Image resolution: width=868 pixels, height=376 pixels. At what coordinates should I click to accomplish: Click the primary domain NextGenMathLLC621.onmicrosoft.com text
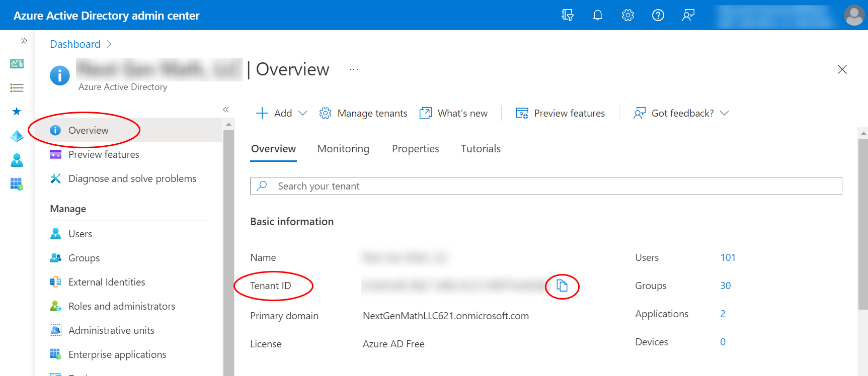pyautogui.click(x=446, y=316)
